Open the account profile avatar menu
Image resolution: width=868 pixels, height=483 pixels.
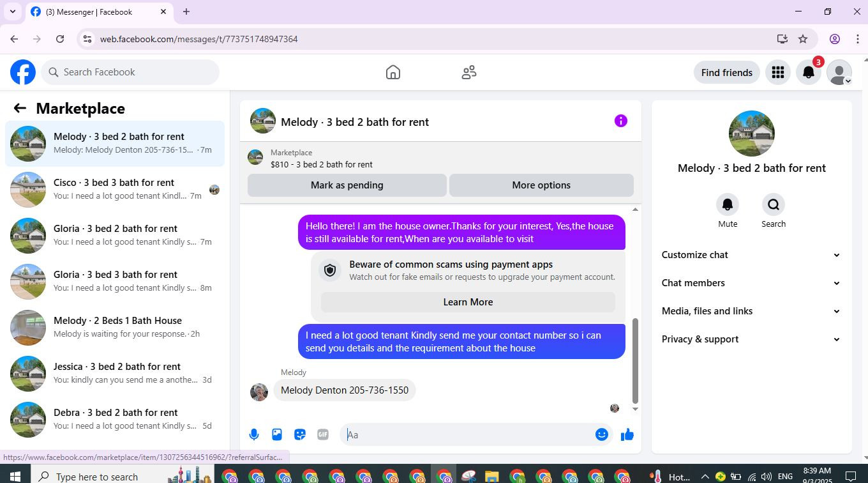pos(839,72)
